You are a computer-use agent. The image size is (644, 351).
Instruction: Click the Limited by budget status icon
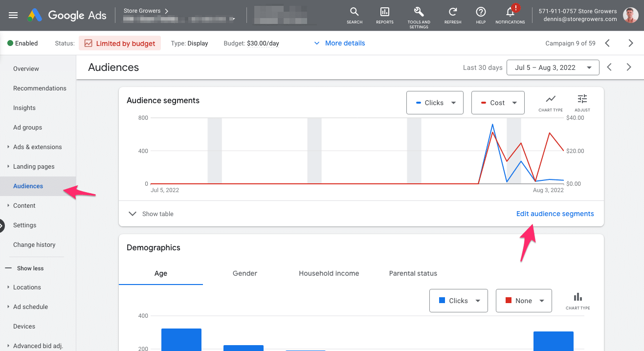(x=89, y=43)
